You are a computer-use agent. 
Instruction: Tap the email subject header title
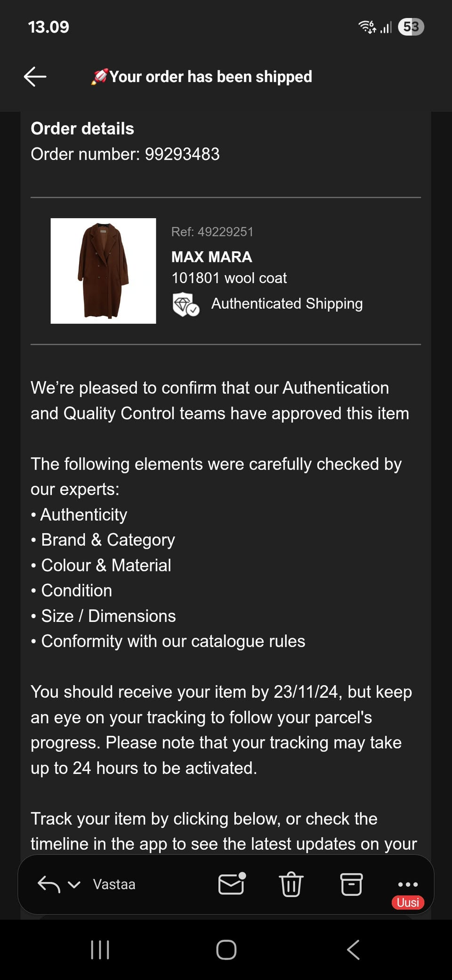[210, 76]
